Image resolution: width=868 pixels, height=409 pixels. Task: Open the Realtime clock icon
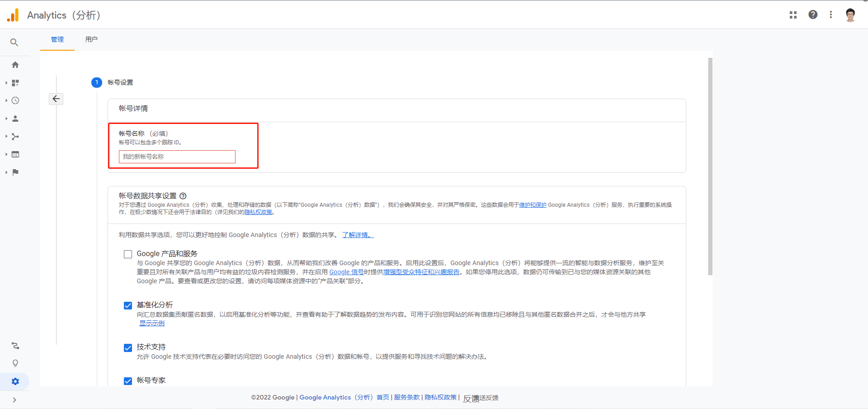click(15, 100)
